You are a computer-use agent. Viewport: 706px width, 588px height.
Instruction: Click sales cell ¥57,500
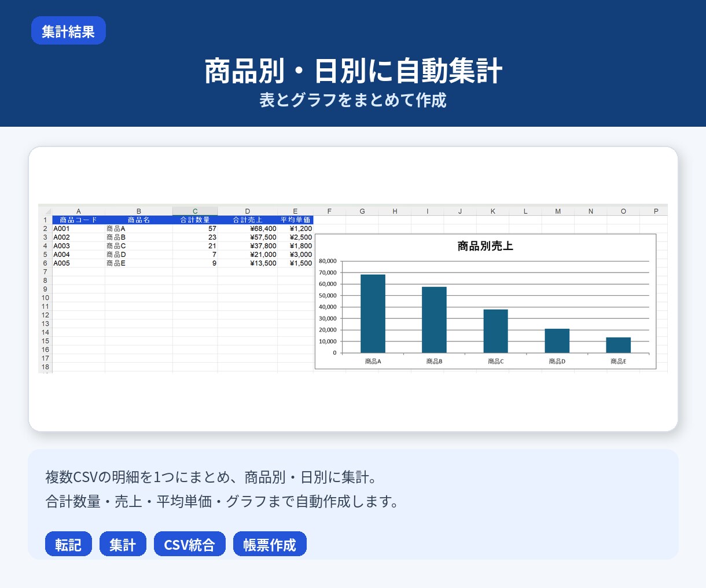click(x=248, y=237)
